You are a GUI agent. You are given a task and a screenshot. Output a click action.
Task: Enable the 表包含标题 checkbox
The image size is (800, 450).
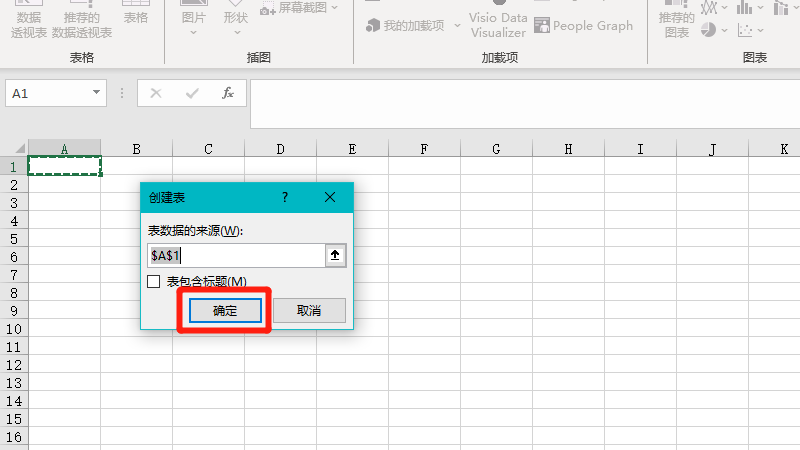(154, 282)
